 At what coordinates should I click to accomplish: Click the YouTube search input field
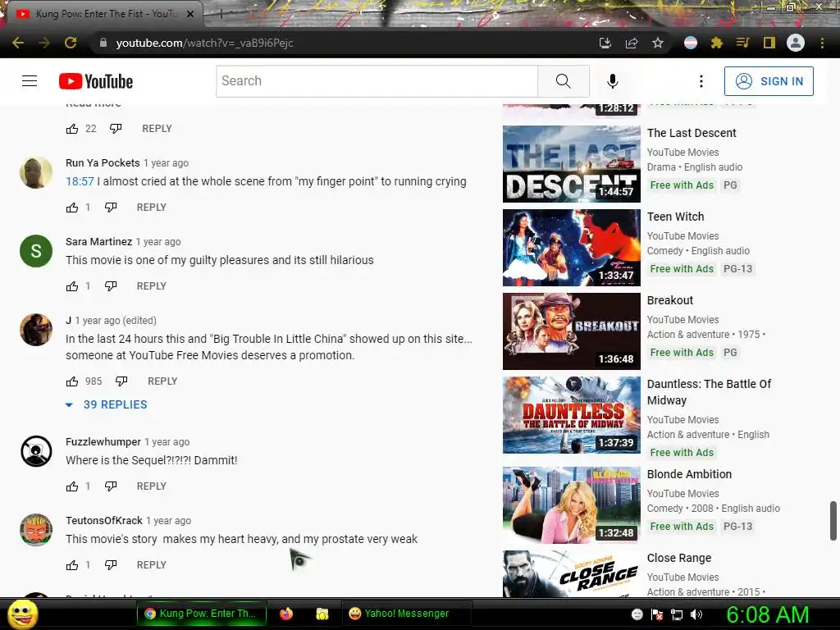coord(377,81)
